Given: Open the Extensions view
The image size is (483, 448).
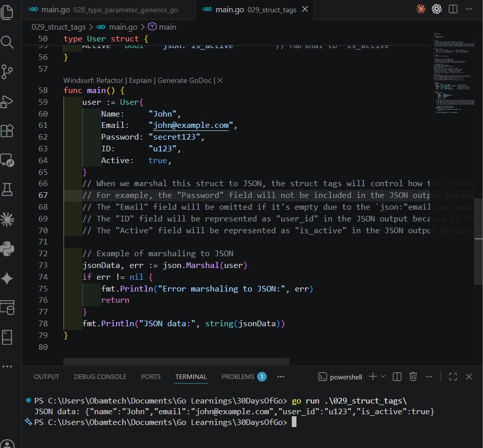Looking at the screenshot, I should coord(7,131).
